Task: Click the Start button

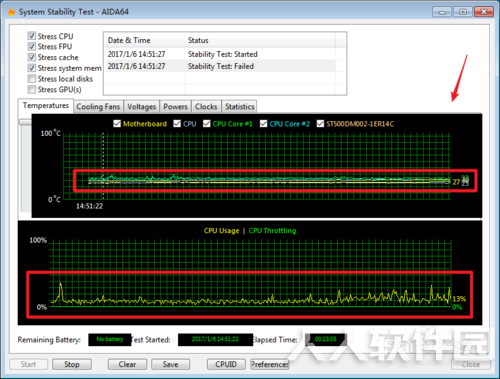Action: (x=28, y=364)
